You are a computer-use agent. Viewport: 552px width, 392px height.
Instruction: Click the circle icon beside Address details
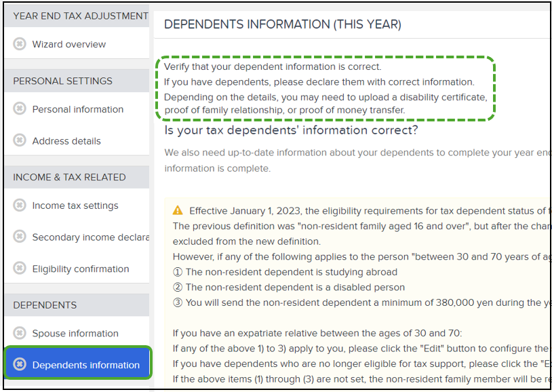[20, 140]
